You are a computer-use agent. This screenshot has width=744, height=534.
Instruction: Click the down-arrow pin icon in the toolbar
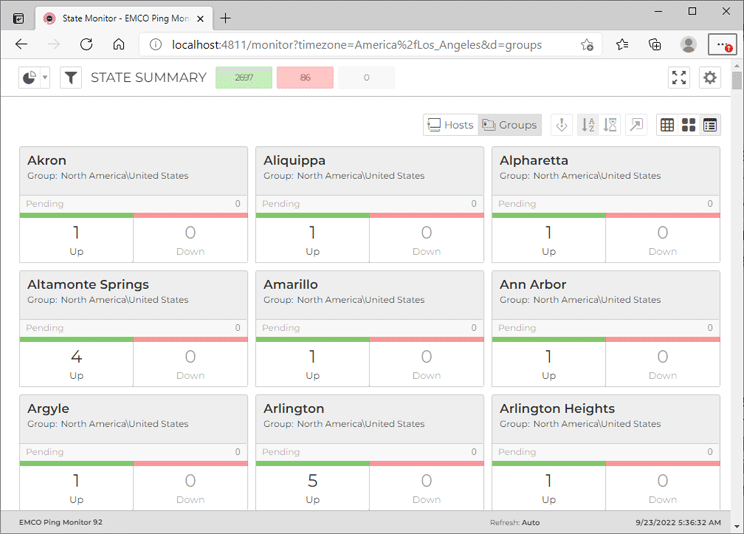562,125
